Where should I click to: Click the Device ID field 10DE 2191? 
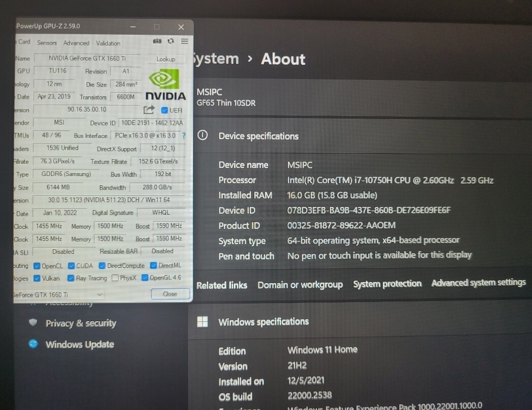tap(152, 123)
